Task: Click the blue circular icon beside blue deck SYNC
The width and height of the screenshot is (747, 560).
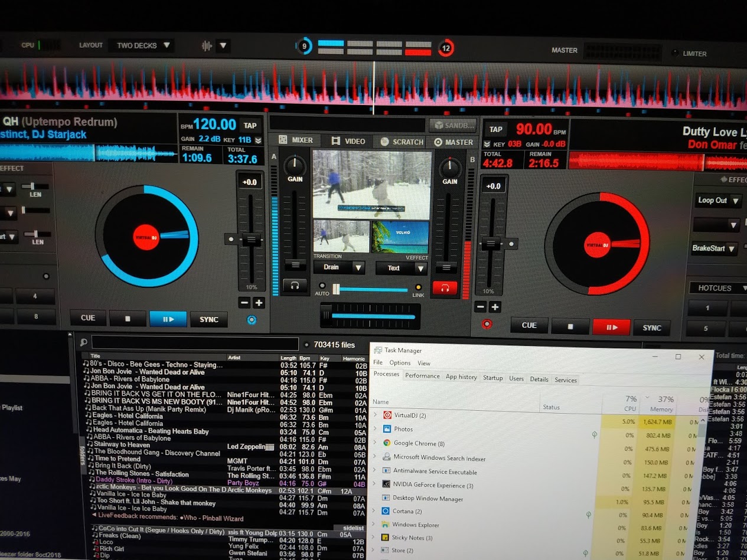Action: (x=252, y=320)
